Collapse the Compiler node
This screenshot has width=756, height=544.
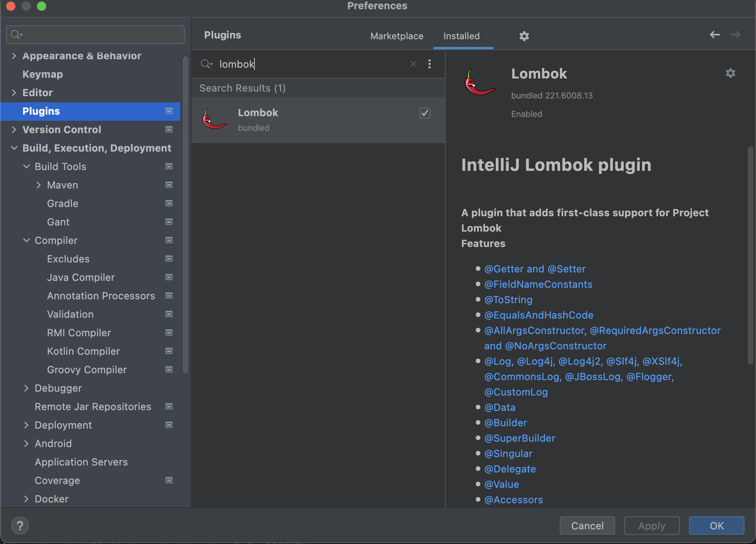pos(26,240)
